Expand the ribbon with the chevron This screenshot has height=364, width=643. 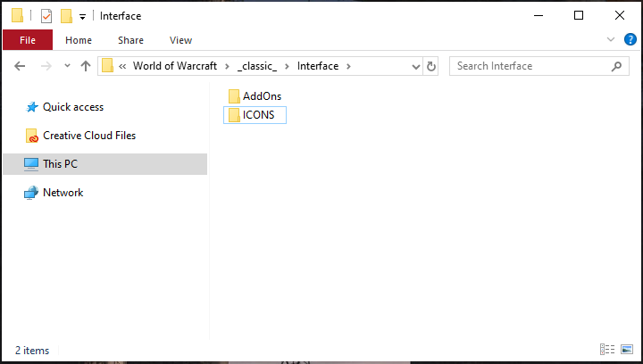pyautogui.click(x=611, y=39)
